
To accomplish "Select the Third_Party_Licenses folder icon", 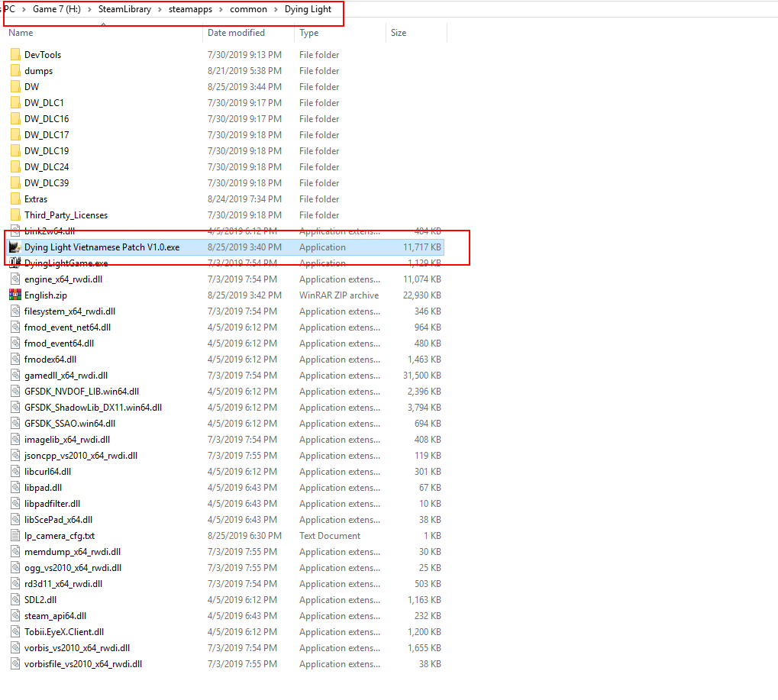I will (x=15, y=215).
